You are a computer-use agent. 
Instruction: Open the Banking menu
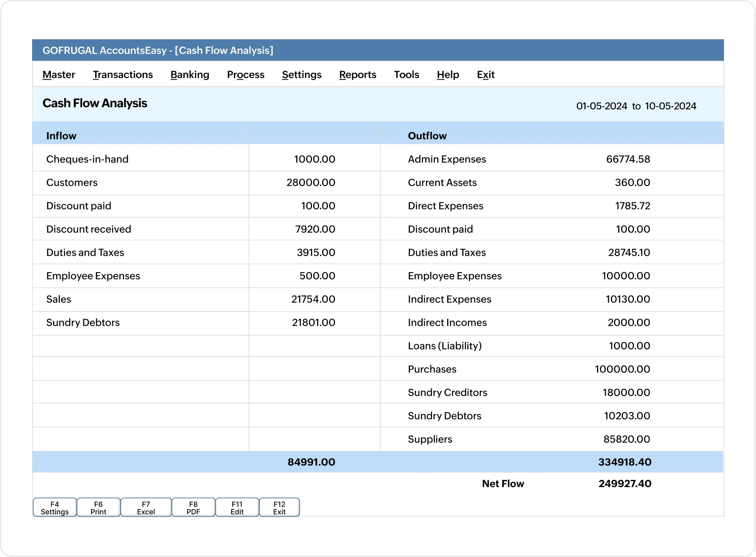tap(189, 75)
